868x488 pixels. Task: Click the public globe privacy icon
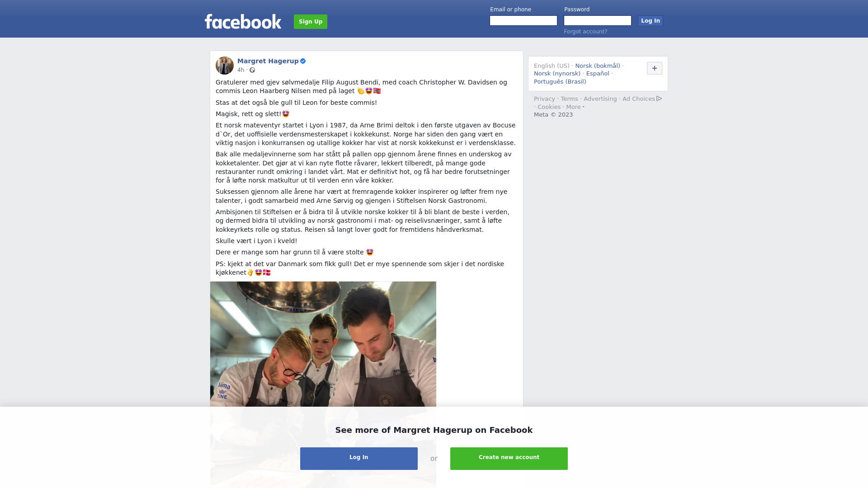click(252, 70)
